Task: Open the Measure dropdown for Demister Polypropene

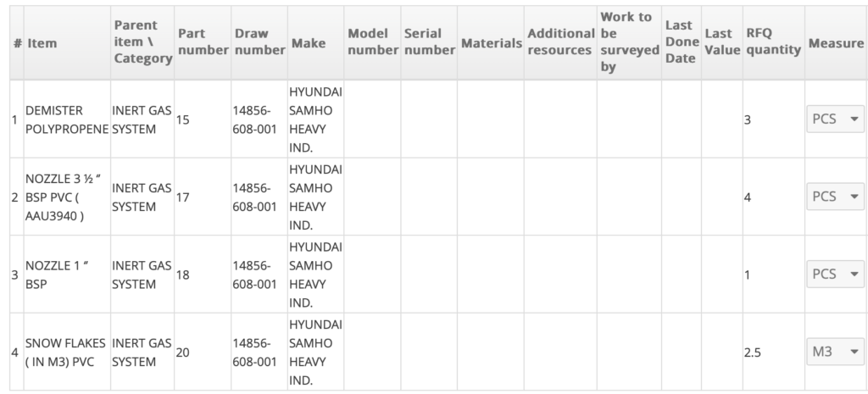Action: click(x=834, y=119)
